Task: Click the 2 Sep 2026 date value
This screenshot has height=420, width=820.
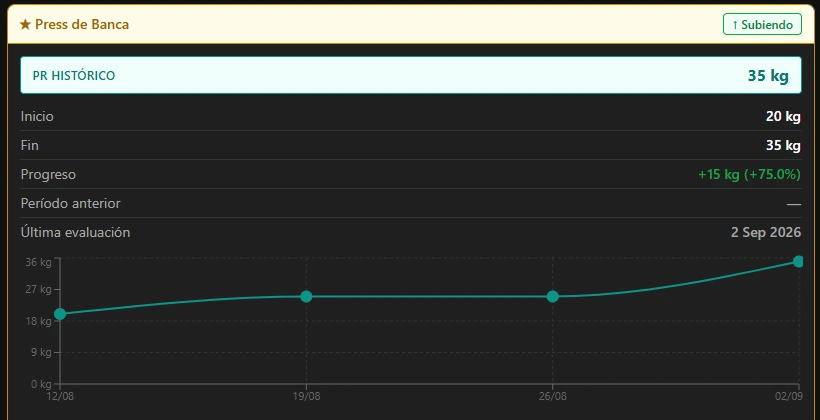Action: [x=766, y=232]
